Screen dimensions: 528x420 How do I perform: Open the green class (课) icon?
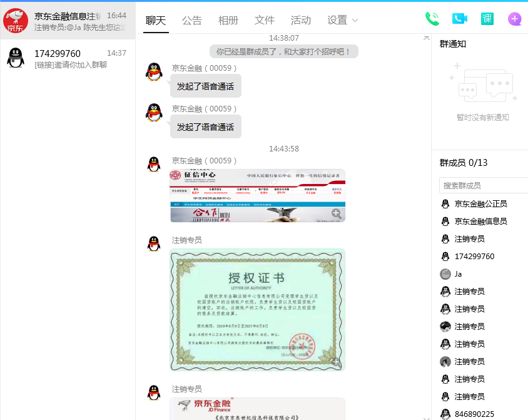click(x=487, y=19)
